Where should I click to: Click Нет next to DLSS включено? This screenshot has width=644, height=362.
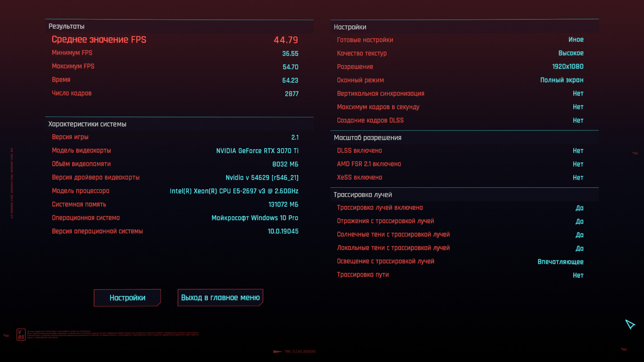(578, 151)
